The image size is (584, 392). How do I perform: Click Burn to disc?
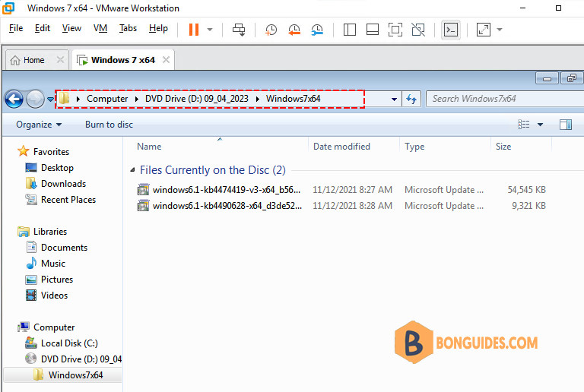pyautogui.click(x=109, y=125)
